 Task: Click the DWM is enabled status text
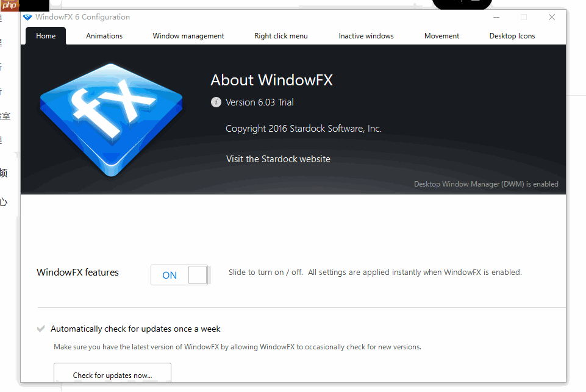pyautogui.click(x=486, y=184)
